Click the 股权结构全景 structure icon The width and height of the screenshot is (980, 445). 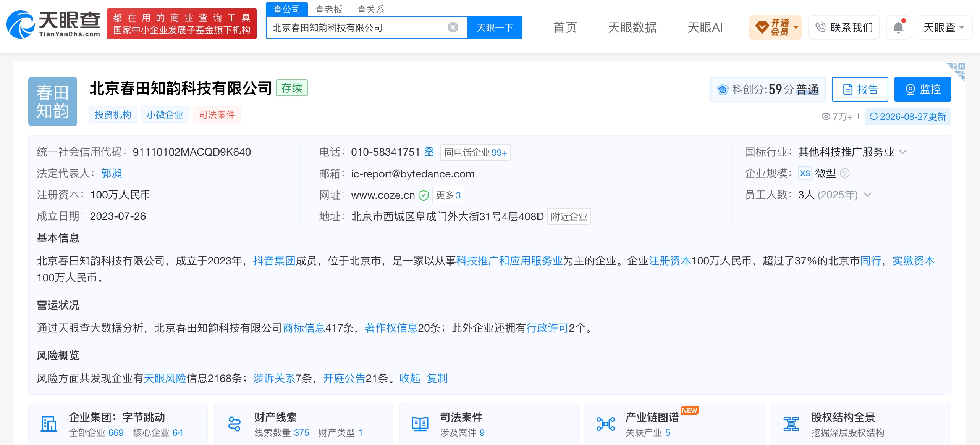[x=791, y=424]
